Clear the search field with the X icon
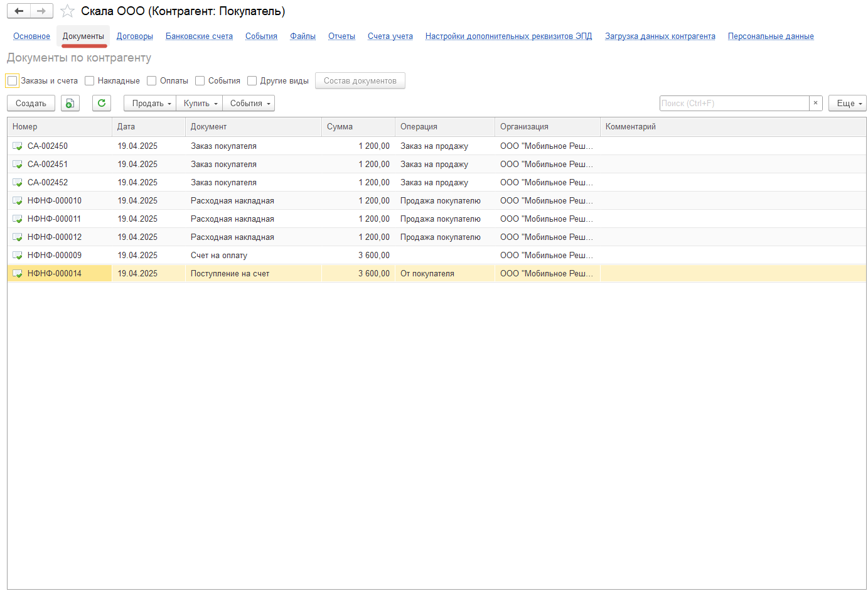Viewport: 868px width, 591px height. coord(815,104)
